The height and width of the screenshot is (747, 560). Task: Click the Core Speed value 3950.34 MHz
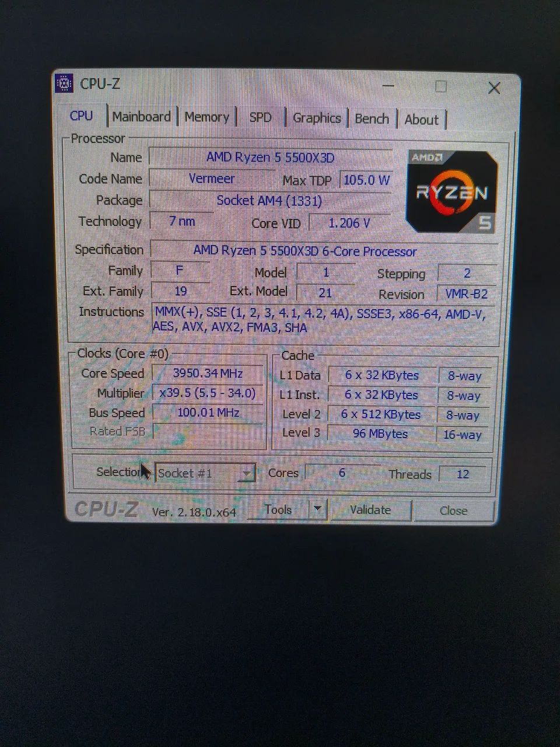click(208, 373)
